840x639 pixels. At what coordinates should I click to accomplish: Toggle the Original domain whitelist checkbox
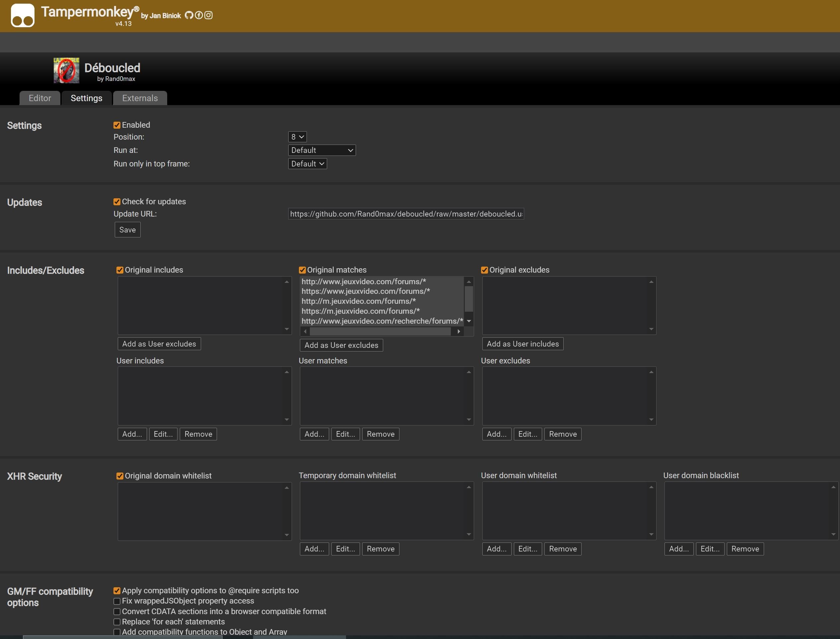click(120, 476)
